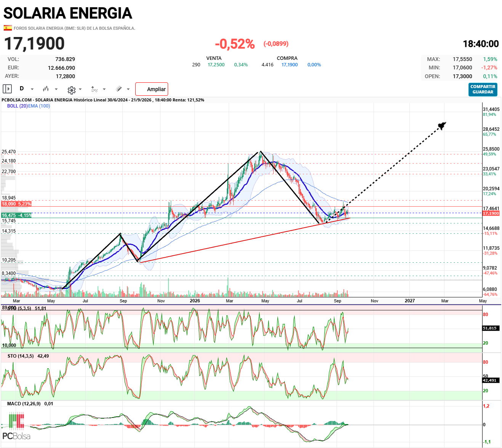Click the AYER value 17,2800
This screenshot has width=502, height=448.
[66, 76]
